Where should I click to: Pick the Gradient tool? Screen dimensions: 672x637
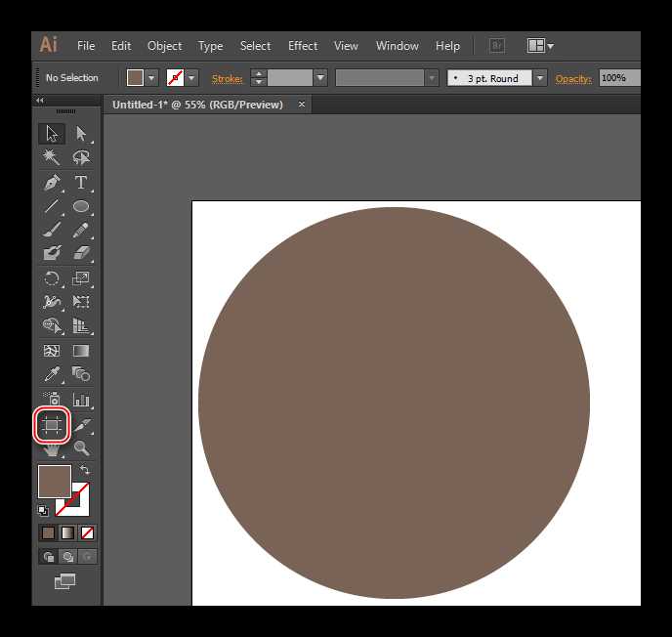[x=80, y=351]
